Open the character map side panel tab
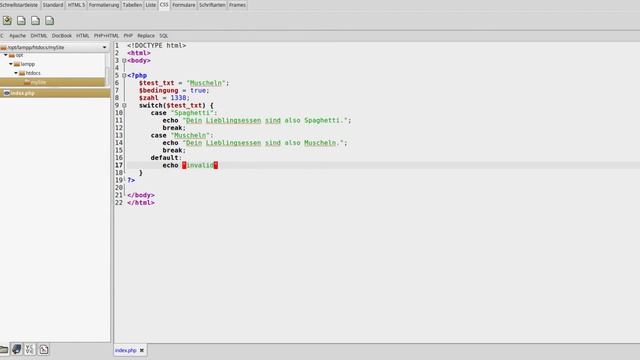This screenshot has width=640, height=360. [x=30, y=349]
